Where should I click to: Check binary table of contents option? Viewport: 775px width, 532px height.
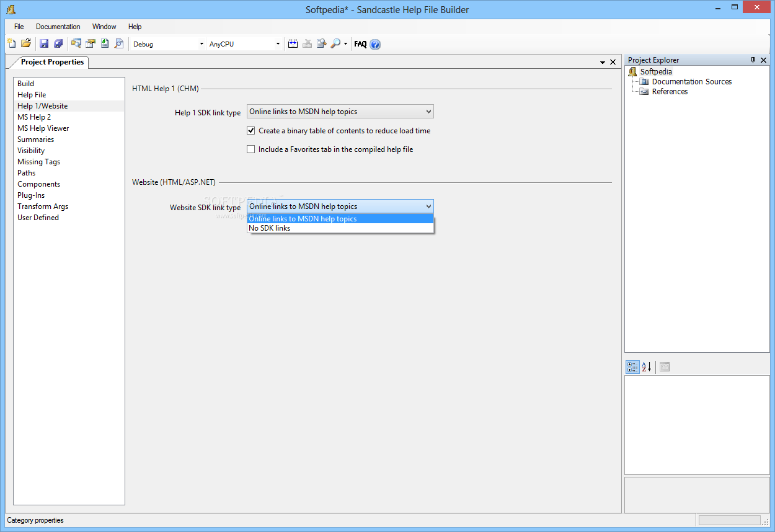coord(251,131)
